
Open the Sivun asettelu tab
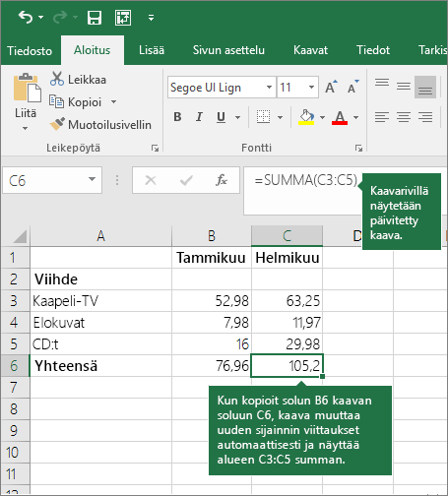[x=228, y=50]
